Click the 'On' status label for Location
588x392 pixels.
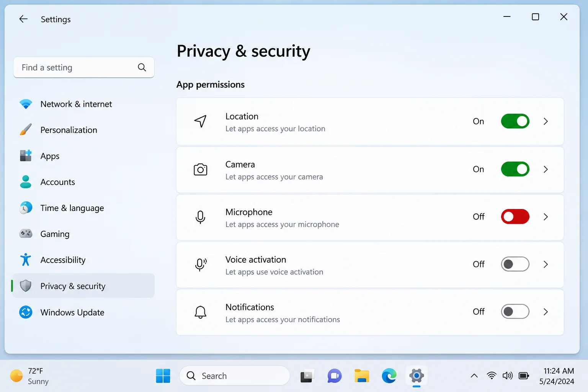479,121
